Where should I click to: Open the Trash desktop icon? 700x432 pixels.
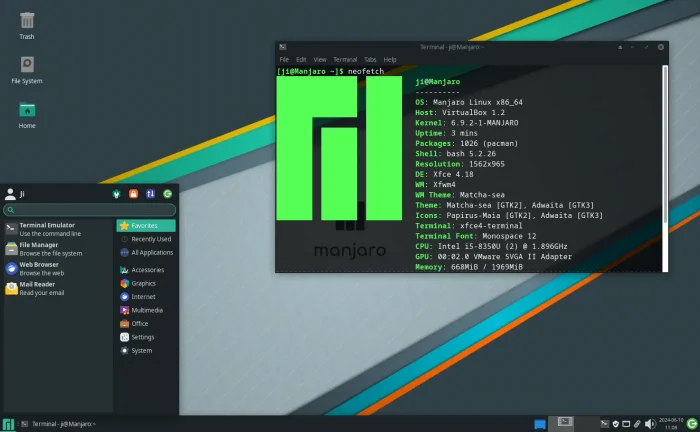pos(27,20)
